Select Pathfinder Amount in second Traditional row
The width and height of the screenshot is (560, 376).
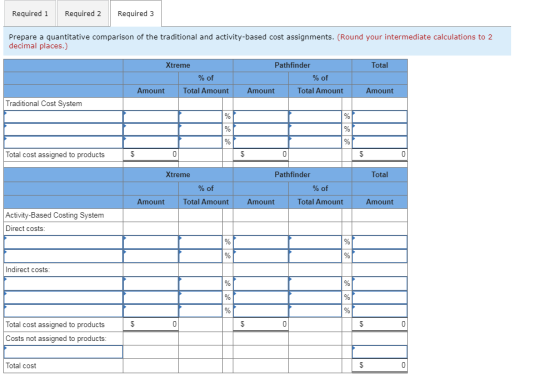click(261, 129)
